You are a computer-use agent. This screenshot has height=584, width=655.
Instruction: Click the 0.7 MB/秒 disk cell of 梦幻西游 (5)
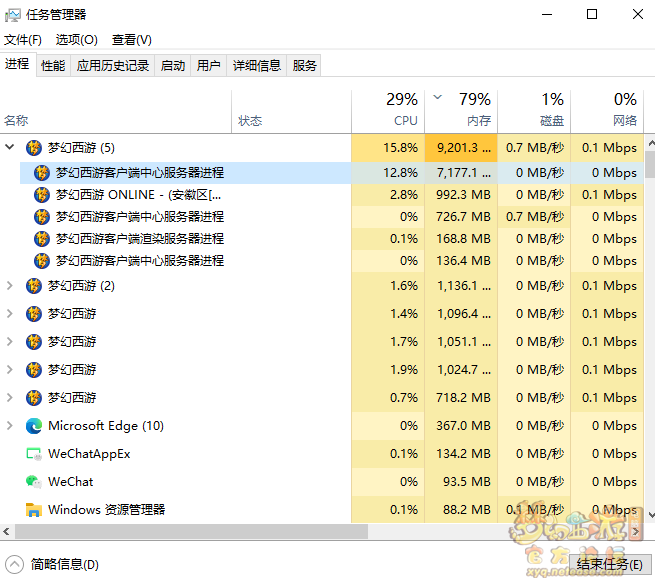pyautogui.click(x=534, y=148)
